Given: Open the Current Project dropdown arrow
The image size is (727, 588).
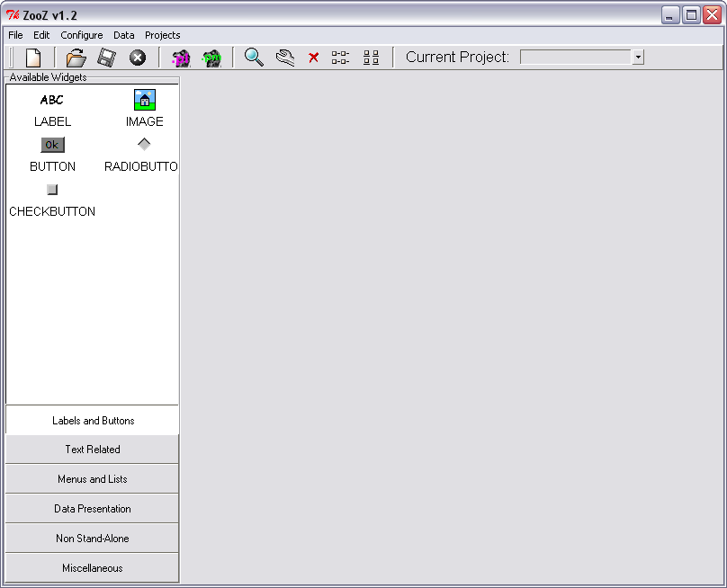Looking at the screenshot, I should point(638,58).
